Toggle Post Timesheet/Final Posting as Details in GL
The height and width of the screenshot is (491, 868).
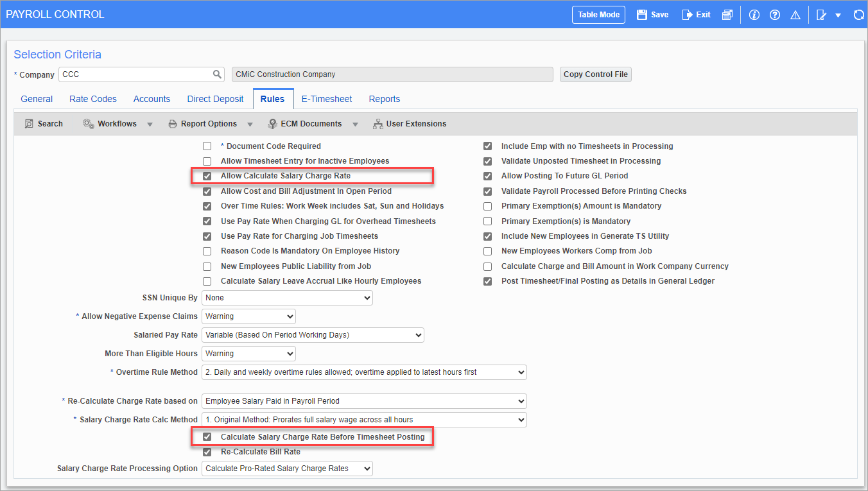488,281
